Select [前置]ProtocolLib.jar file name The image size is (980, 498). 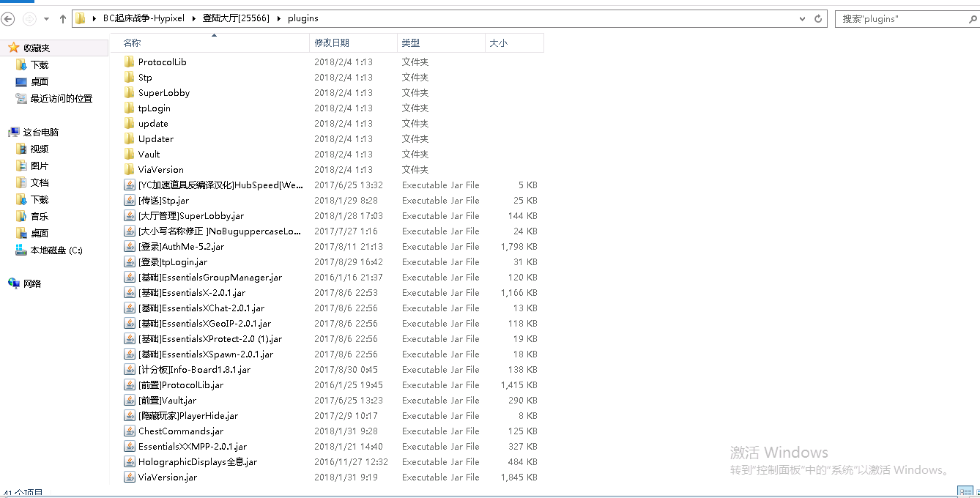click(x=181, y=384)
